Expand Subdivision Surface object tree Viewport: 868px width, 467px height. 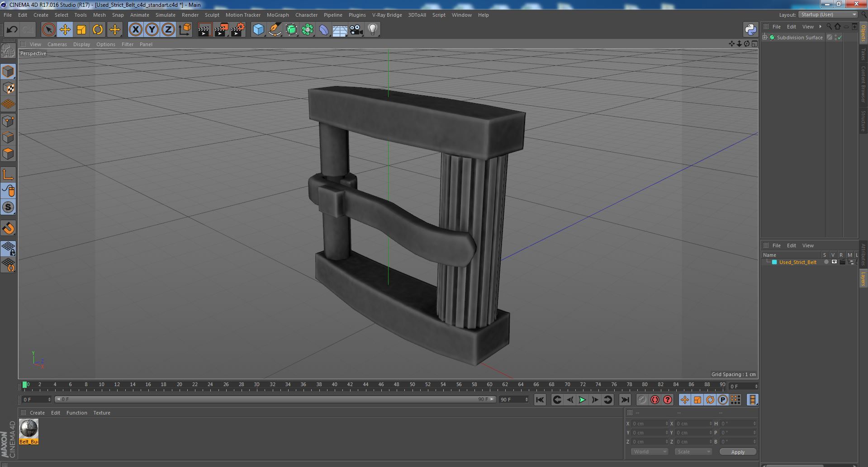[x=765, y=38]
